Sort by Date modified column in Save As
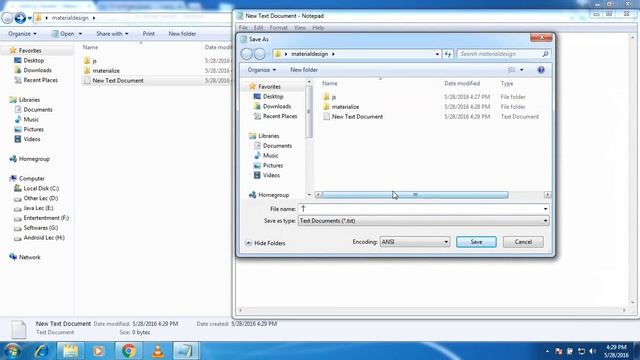Image resolution: width=640 pixels, height=360 pixels. [462, 83]
